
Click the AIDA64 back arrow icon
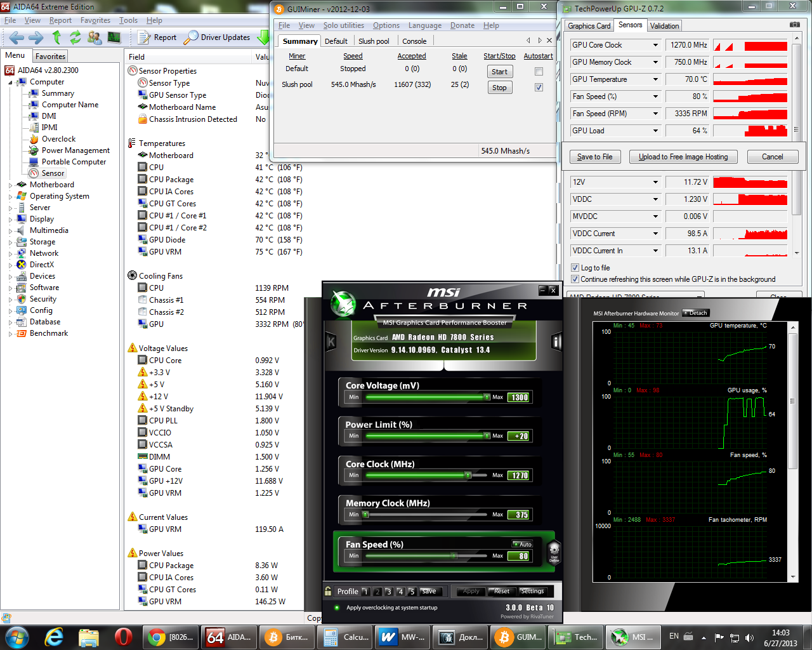pyautogui.click(x=16, y=37)
